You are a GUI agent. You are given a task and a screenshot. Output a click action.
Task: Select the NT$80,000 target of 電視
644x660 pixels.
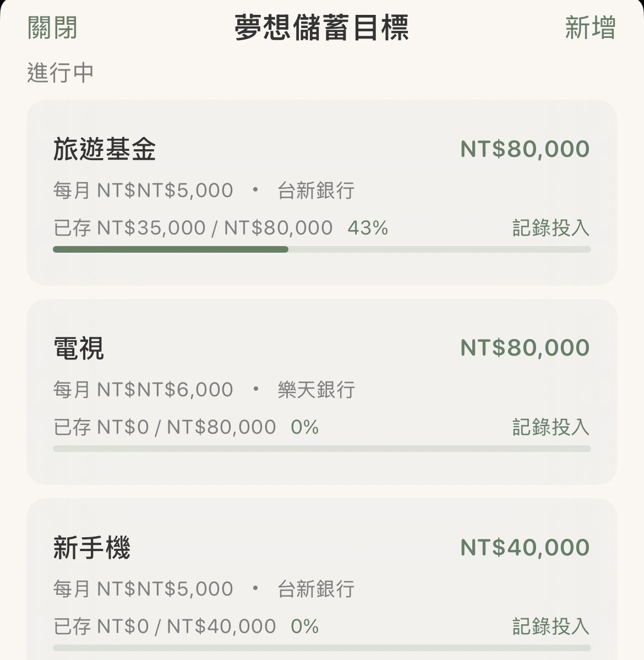pos(525,348)
